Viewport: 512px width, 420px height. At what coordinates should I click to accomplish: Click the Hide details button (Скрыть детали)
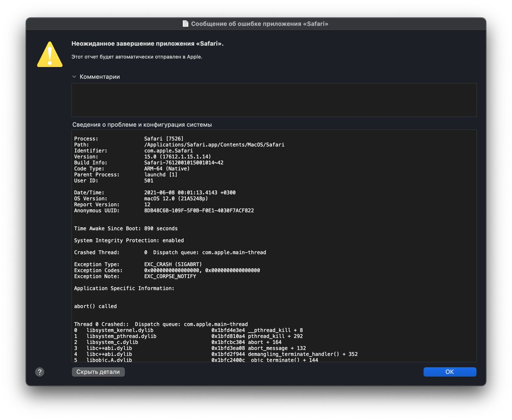98,372
